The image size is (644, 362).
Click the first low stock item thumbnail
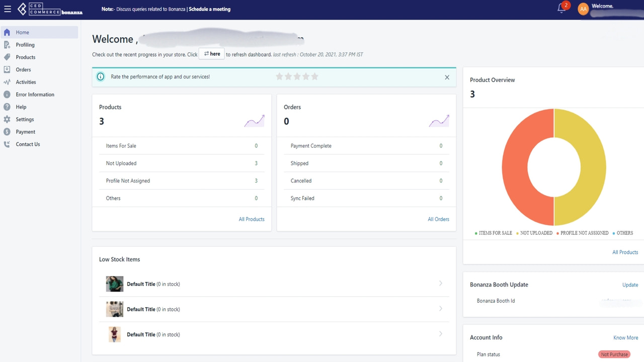click(x=114, y=284)
